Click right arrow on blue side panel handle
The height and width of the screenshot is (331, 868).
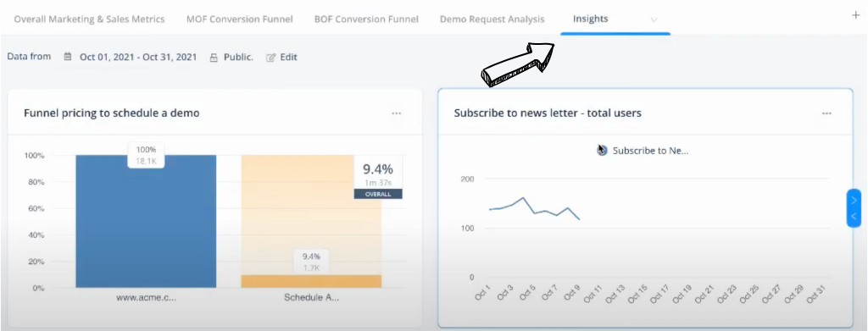(854, 200)
